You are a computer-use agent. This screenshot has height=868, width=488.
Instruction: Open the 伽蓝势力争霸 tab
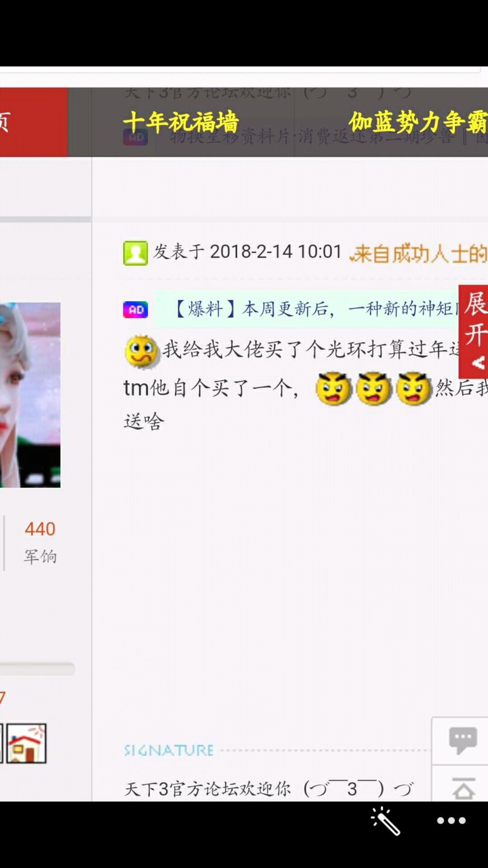418,122
